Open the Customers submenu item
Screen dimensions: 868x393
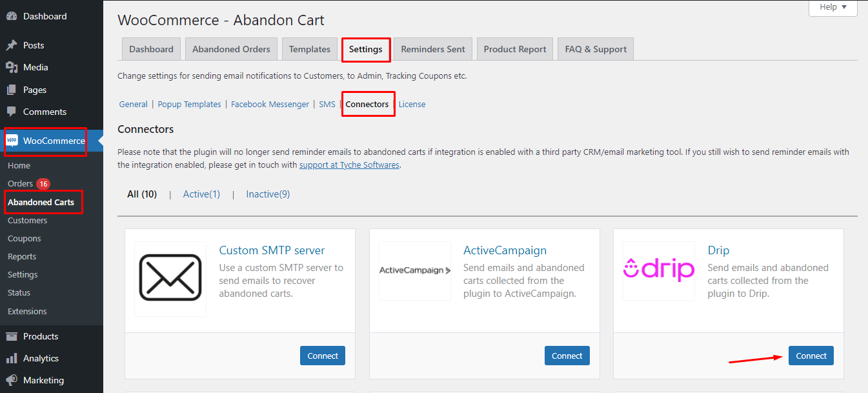[x=27, y=220]
